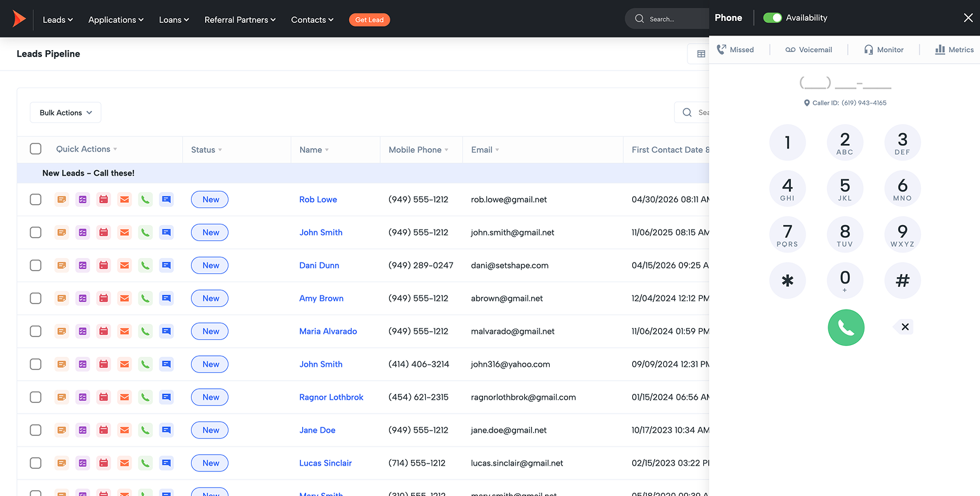Check the Rob Lowe row checkbox
The width and height of the screenshot is (980, 496).
36,199
